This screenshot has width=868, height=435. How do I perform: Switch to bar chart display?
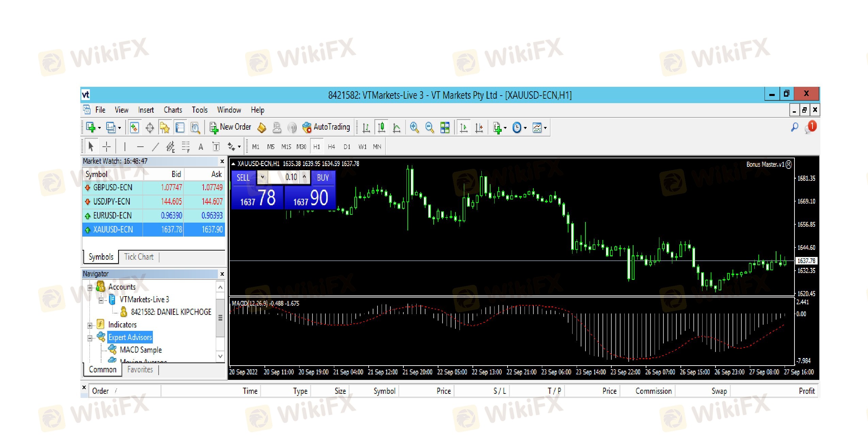point(366,128)
